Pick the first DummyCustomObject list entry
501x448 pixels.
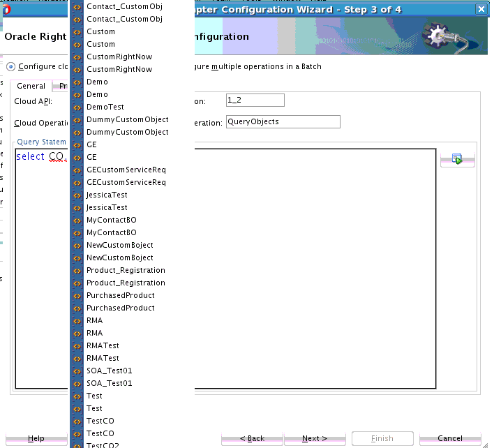point(128,120)
